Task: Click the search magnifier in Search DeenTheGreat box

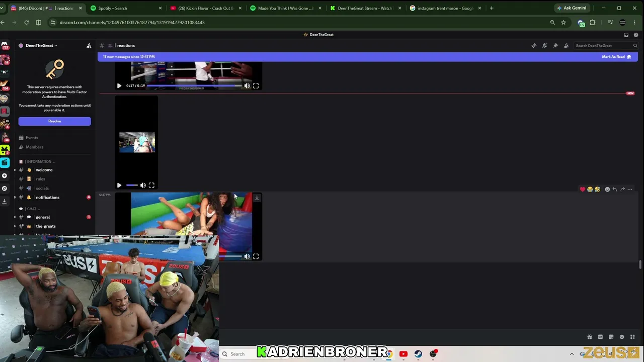Action: click(x=635, y=46)
